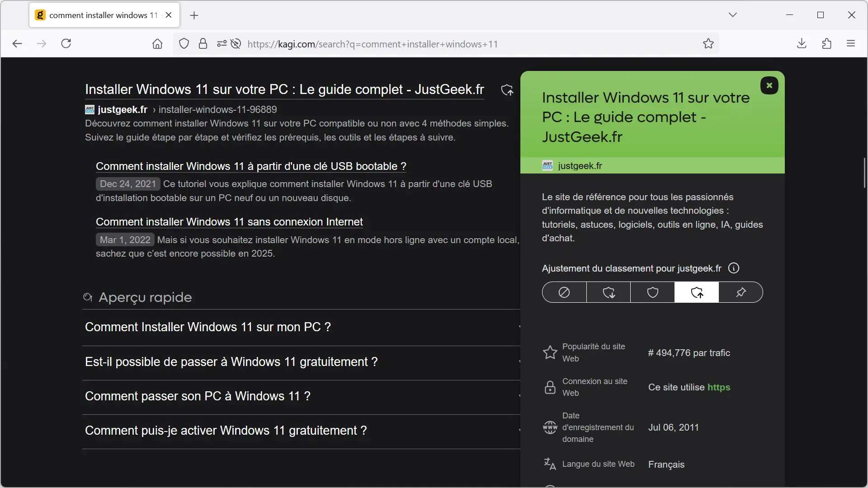Click the 'Français' language value
This screenshot has height=488, width=868.
click(666, 465)
